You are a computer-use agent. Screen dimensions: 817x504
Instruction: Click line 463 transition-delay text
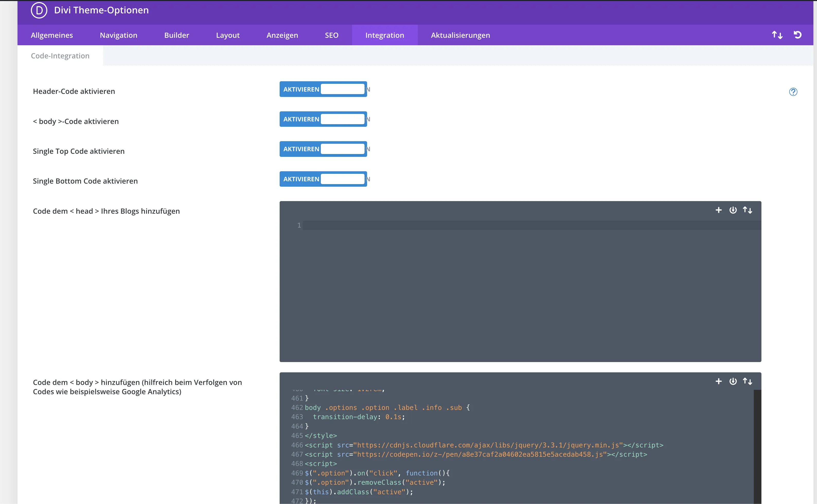click(359, 417)
